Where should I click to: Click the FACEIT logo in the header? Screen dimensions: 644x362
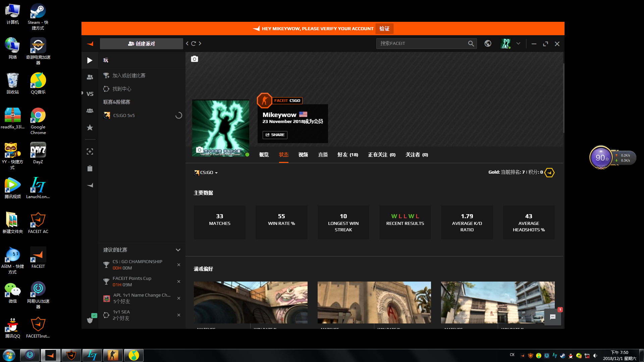click(90, 44)
